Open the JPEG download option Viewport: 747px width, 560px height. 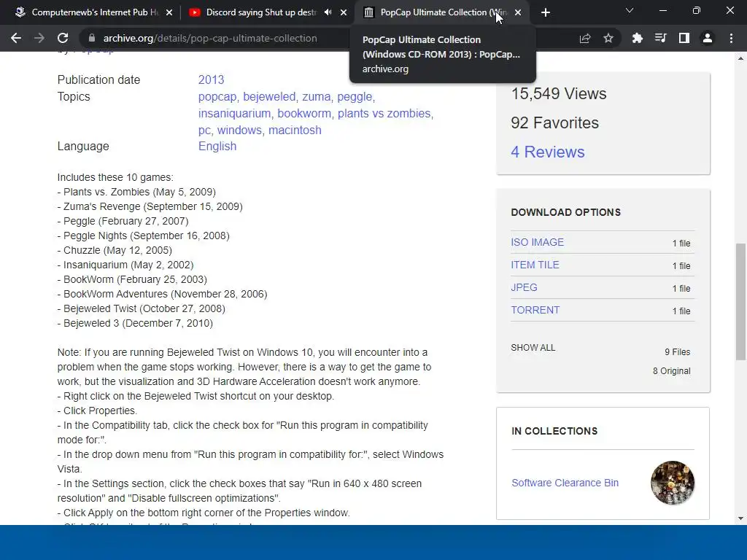click(524, 287)
